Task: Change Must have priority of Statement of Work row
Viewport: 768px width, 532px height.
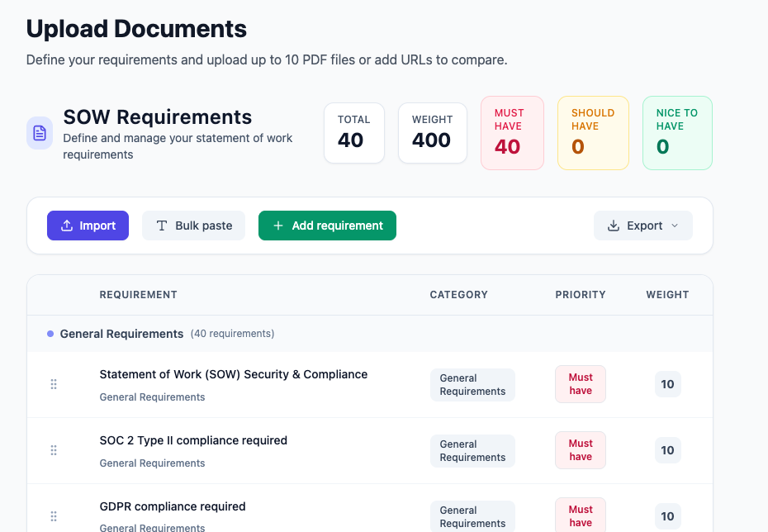Action: [581, 384]
